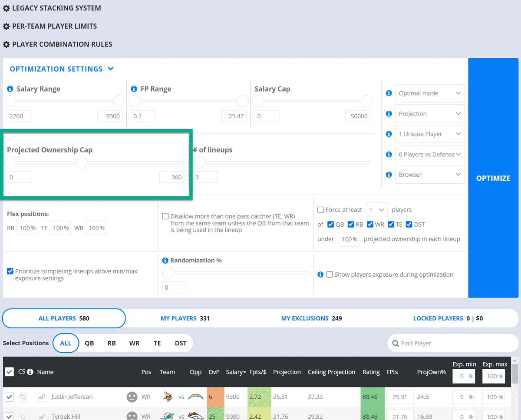521x420 pixels.
Task: Click the Salary Range info icon
Action: click(x=10, y=89)
